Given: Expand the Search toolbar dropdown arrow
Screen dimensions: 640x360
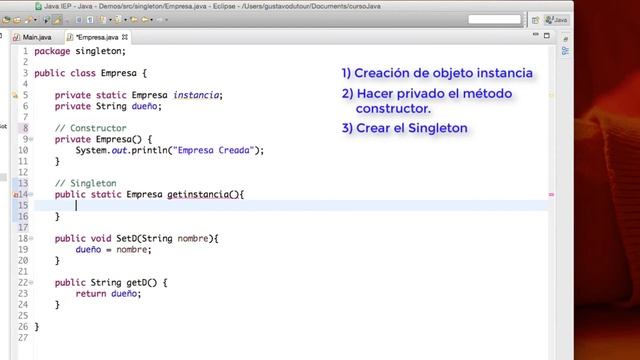Looking at the screenshot, I should pos(36,20).
